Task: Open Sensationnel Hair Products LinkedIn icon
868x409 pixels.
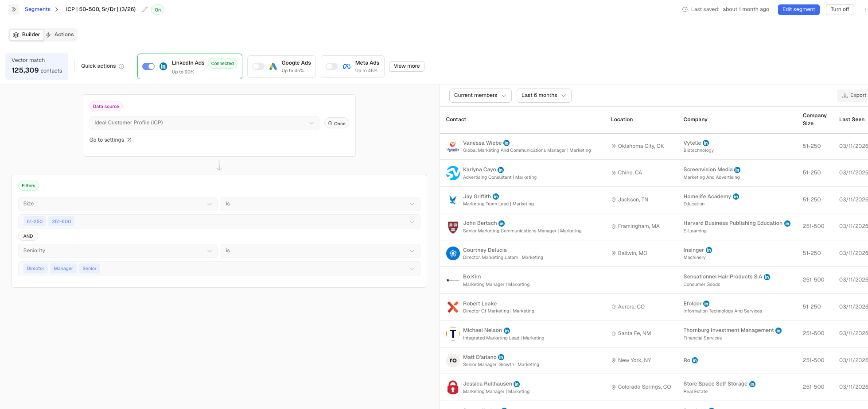Action: 767,277
